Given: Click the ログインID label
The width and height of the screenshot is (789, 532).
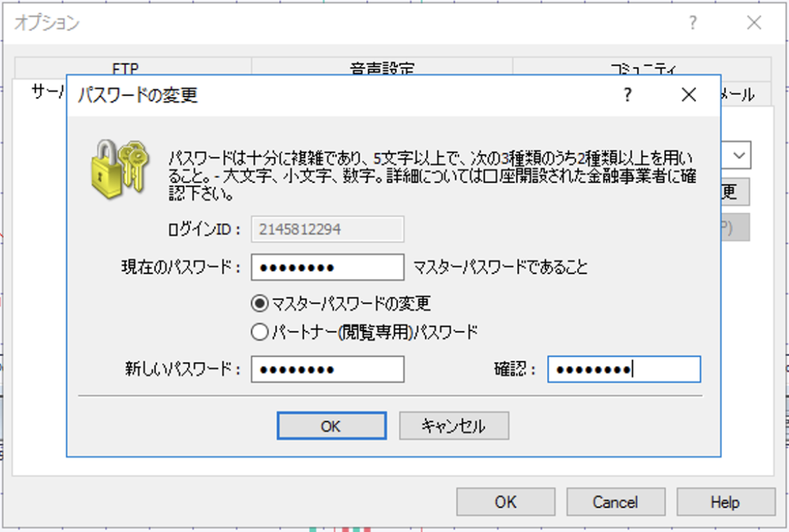Looking at the screenshot, I should coord(204,229).
